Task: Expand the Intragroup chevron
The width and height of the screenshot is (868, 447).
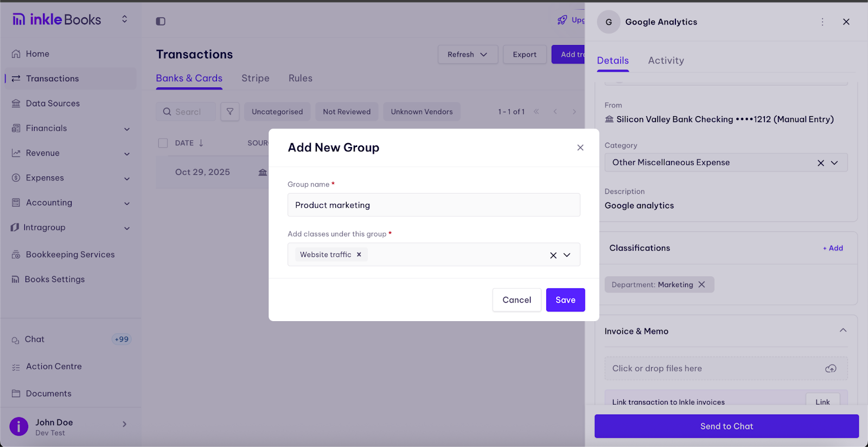Action: [x=127, y=228]
